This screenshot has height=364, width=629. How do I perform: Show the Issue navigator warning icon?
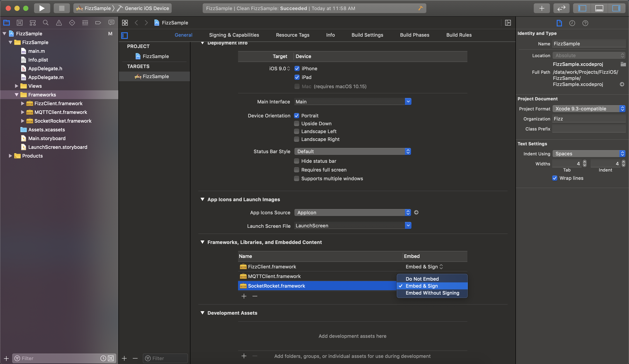coord(59,23)
